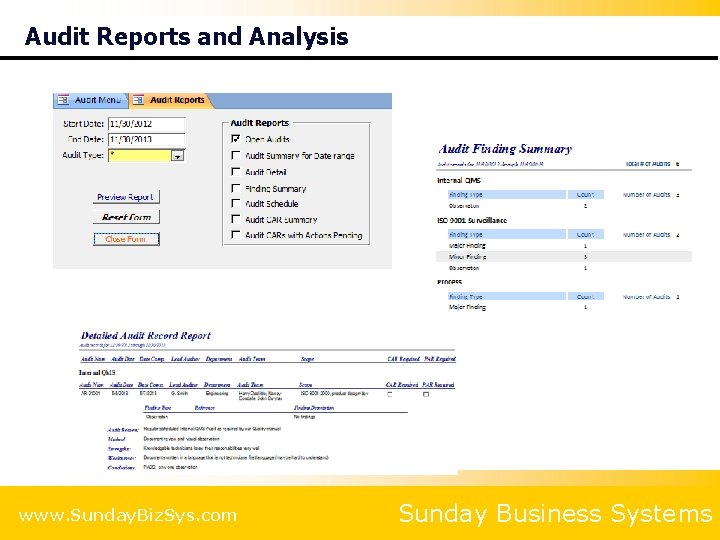This screenshot has width=720, height=540.
Task: Click the Reset Form button
Action: [126, 217]
